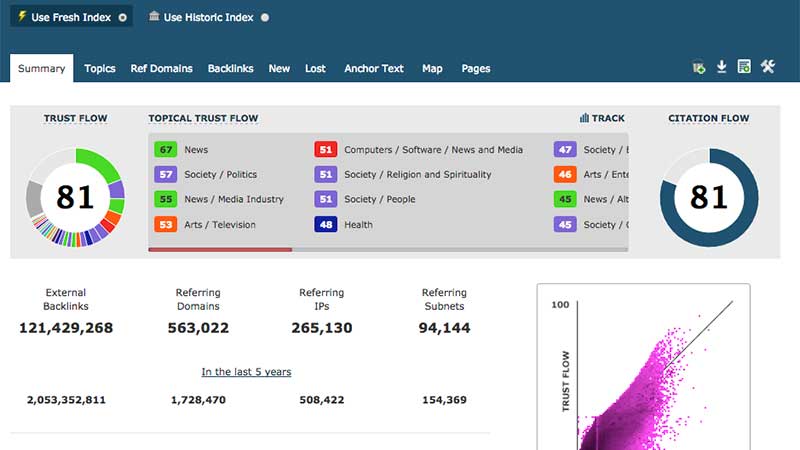Open the Ref Domains tab
The height and width of the screenshot is (450, 800).
pyautogui.click(x=161, y=69)
